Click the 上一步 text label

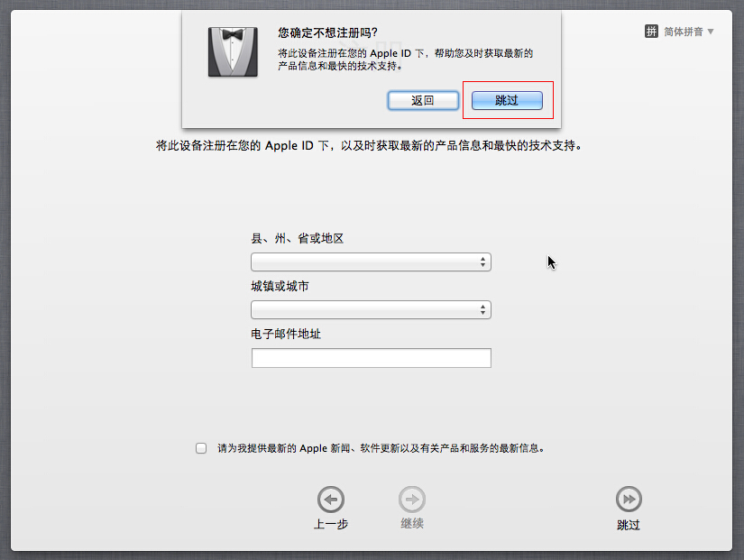tap(331, 524)
